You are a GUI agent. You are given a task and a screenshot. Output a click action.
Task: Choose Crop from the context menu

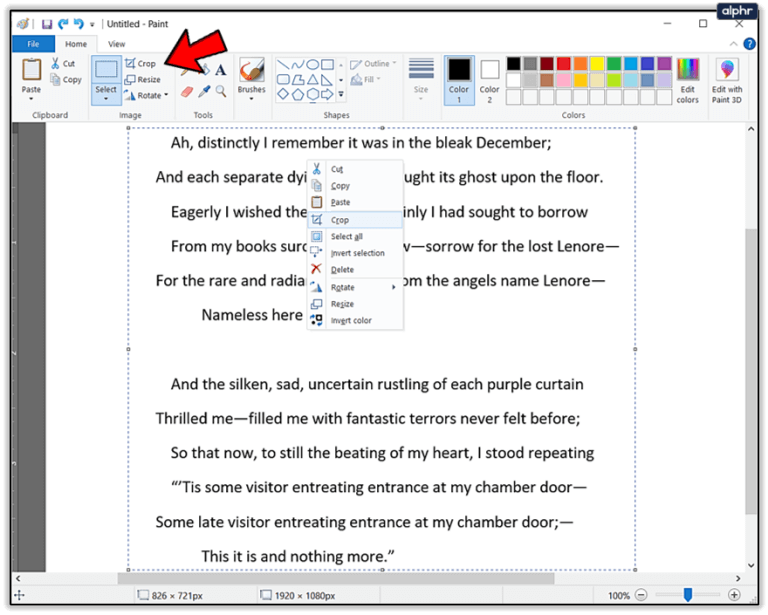click(x=355, y=220)
